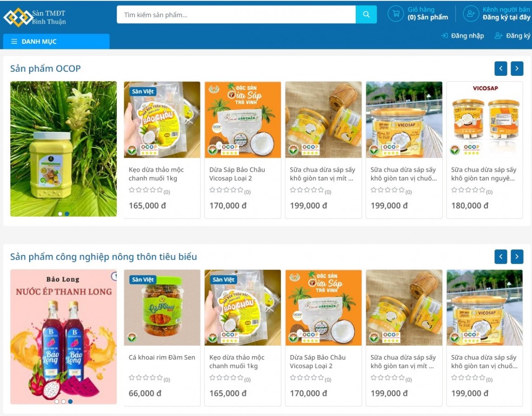Viewport: 532px width, 416px height.
Task: Rate Dừa Sáp Bảo Châu OCOP star rating
Action: (x=226, y=190)
